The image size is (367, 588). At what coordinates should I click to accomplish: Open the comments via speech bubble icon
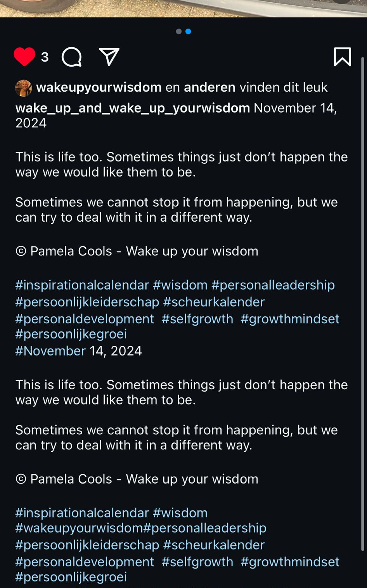(72, 57)
